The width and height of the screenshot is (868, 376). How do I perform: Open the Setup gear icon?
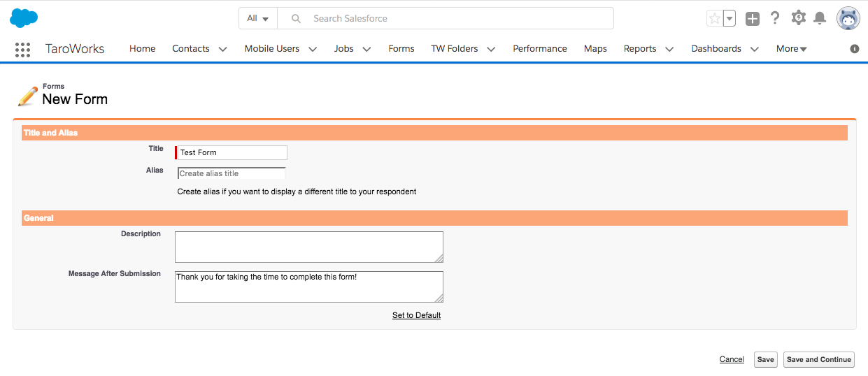(x=798, y=18)
